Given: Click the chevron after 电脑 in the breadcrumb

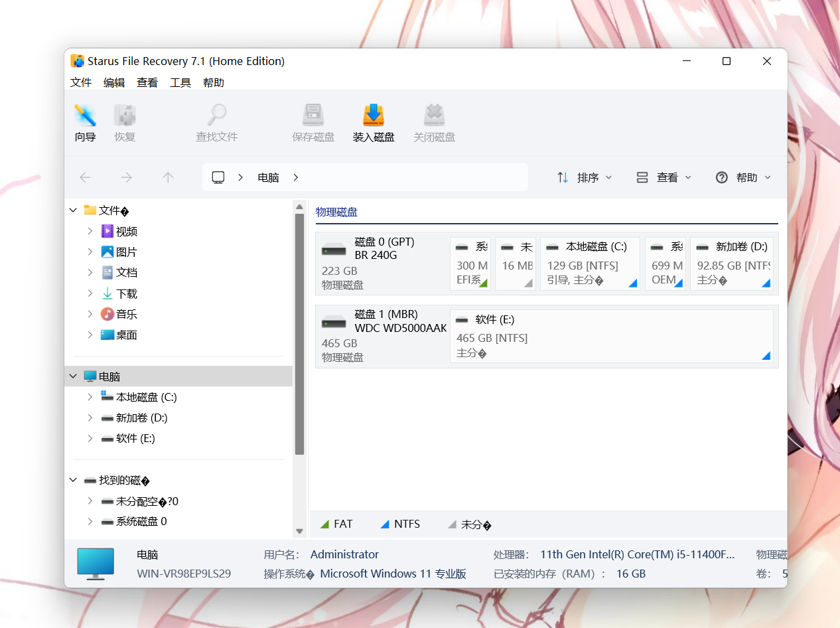Looking at the screenshot, I should (x=296, y=177).
